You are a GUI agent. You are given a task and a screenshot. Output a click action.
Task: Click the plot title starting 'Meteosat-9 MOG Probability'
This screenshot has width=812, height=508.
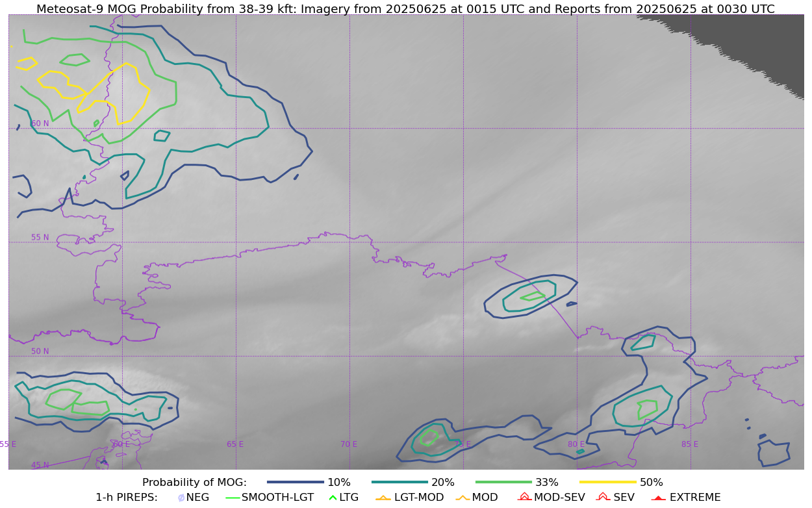click(405, 9)
